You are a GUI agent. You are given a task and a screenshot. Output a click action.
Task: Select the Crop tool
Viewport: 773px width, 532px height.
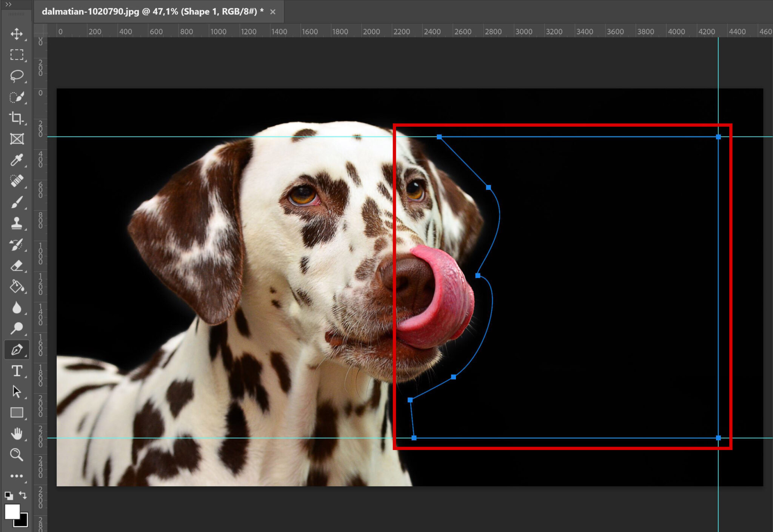17,118
